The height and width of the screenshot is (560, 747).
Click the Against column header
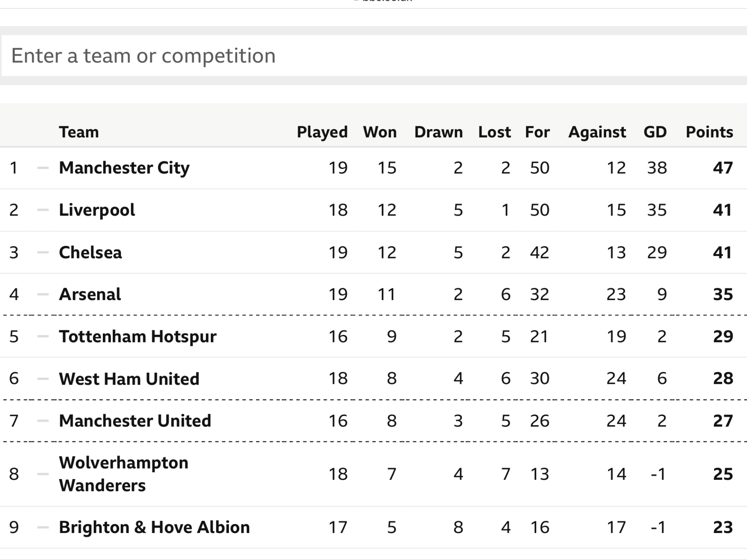pos(597,132)
